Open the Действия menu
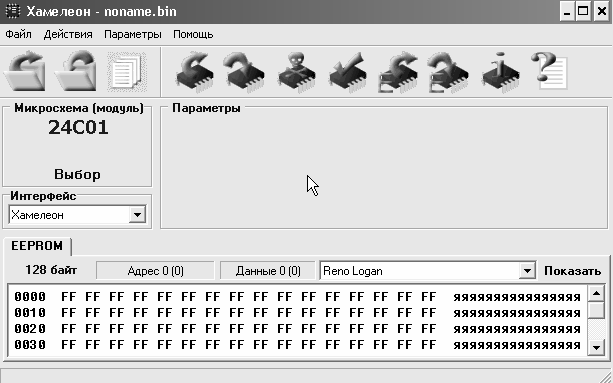Screen dimensions: 613x383 coord(68,34)
